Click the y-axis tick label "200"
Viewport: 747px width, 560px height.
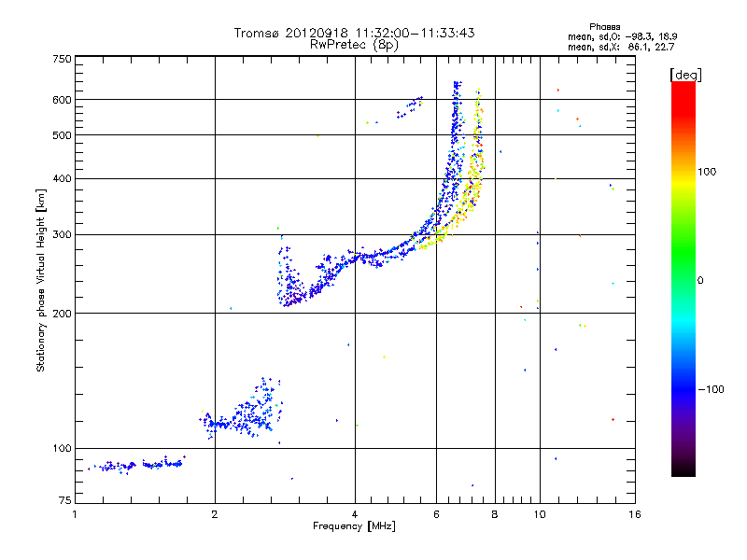click(x=62, y=314)
